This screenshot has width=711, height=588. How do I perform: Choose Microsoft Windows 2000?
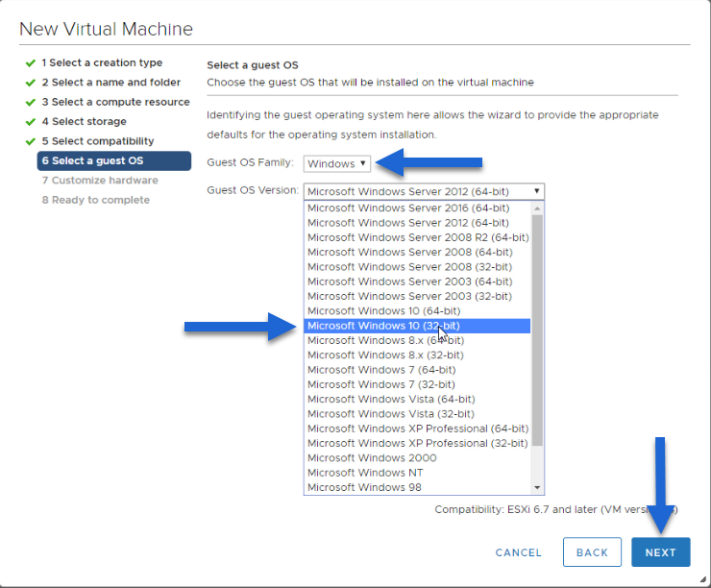coord(417,458)
